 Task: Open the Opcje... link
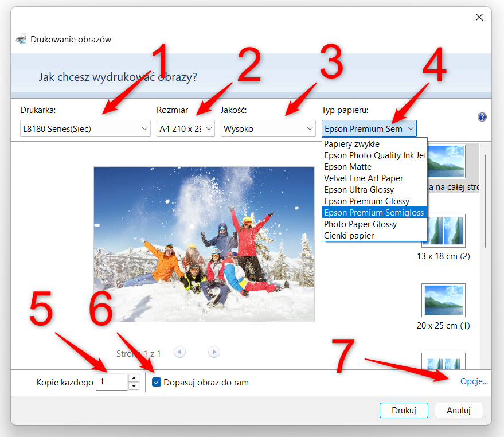[x=474, y=382]
